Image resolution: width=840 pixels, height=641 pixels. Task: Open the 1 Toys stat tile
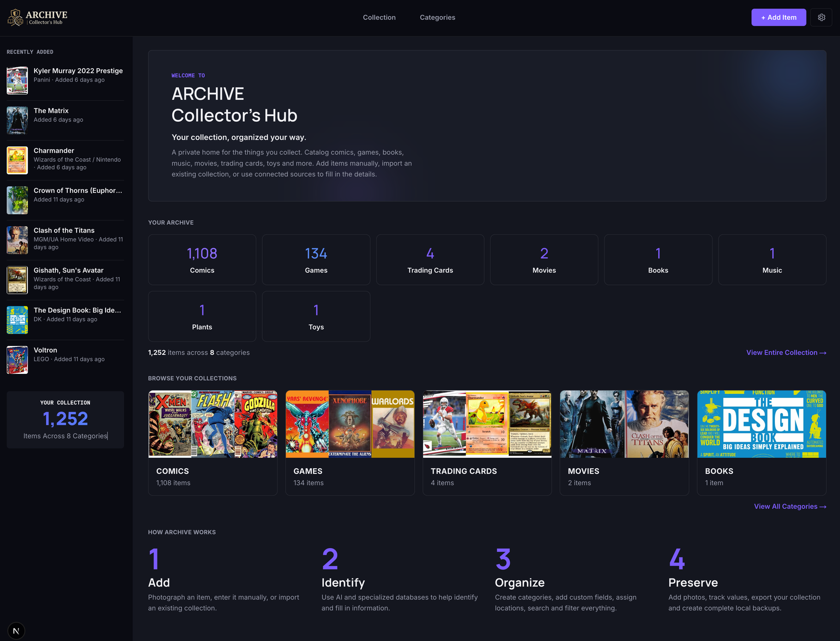(x=316, y=317)
